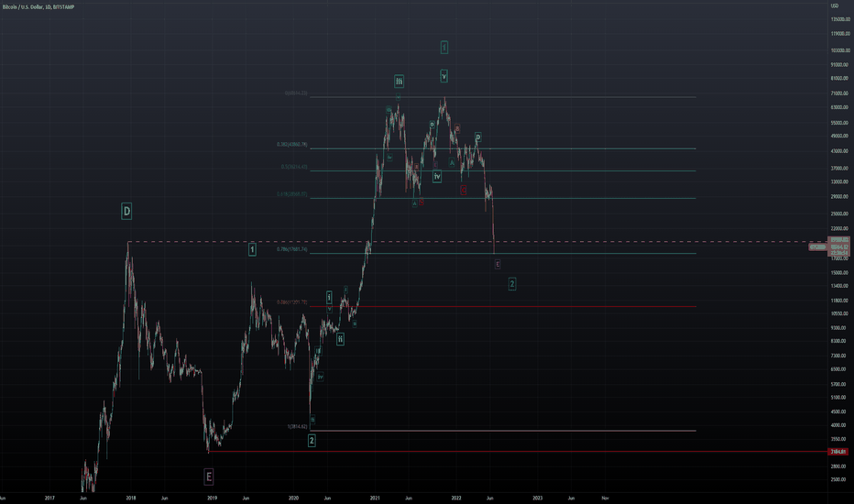Screen dimensions: 854x504
Task: Select the topmost boxed 1 wave label
Action: point(443,48)
